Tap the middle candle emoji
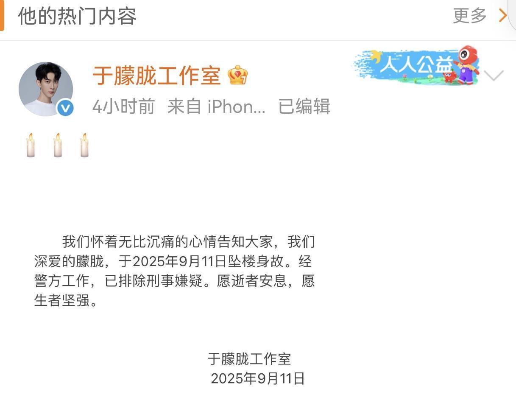 [58, 145]
